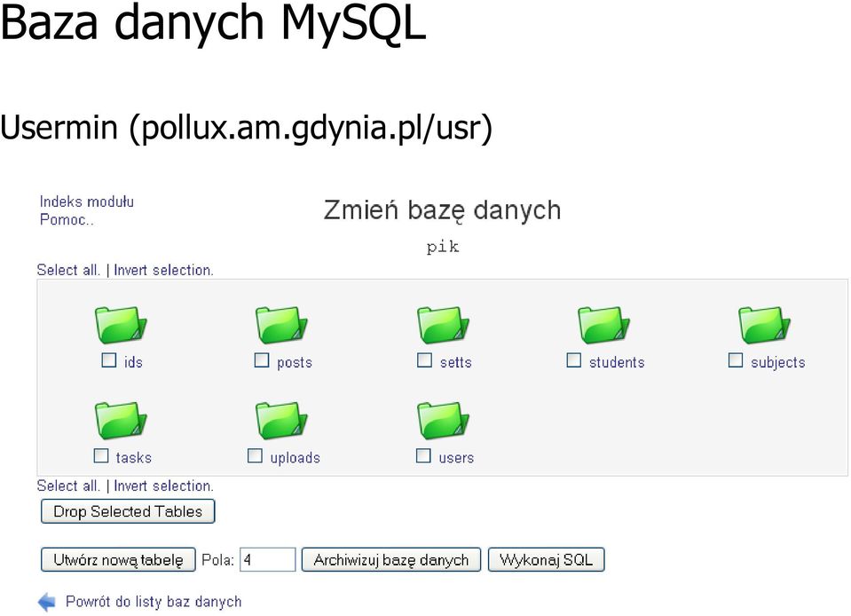Select the uploads table checkbox

pyautogui.click(x=255, y=455)
